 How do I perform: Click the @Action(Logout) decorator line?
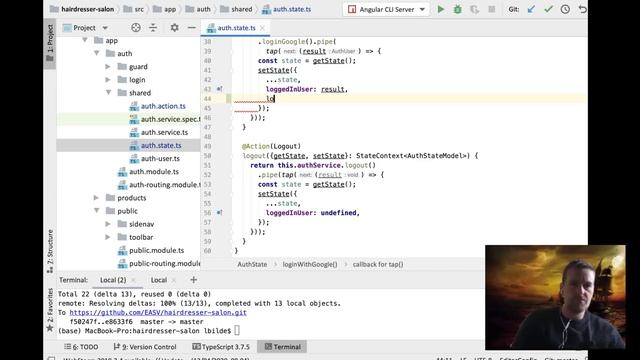click(271, 146)
